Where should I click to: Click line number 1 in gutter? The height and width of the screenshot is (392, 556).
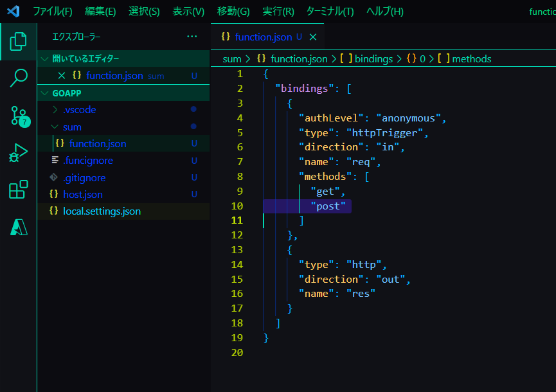(x=240, y=74)
